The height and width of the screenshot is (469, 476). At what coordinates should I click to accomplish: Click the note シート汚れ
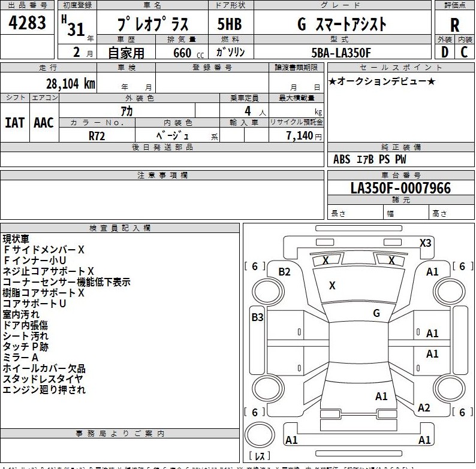[x=26, y=336]
